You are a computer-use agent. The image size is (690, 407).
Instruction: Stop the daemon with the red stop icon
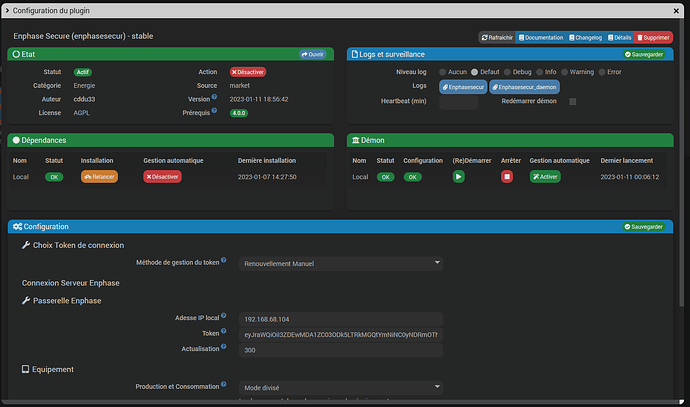[506, 176]
